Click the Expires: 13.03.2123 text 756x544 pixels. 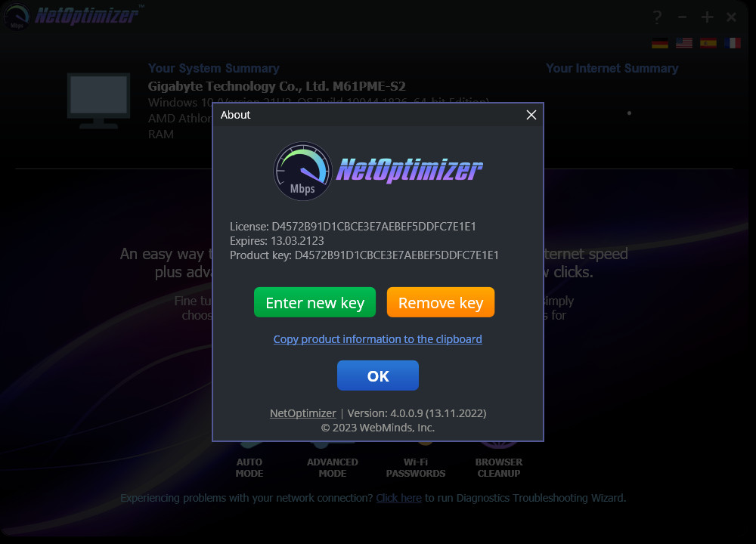(277, 241)
